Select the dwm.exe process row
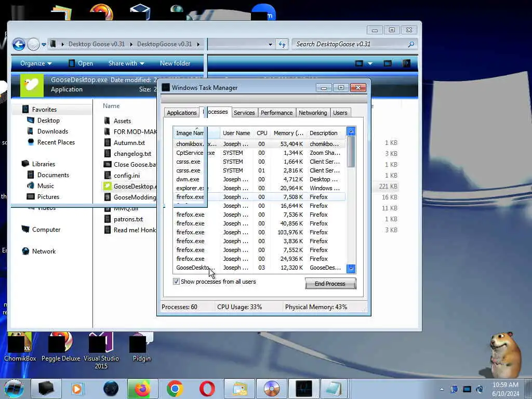Viewport: 532px width, 399px height. pos(259,179)
